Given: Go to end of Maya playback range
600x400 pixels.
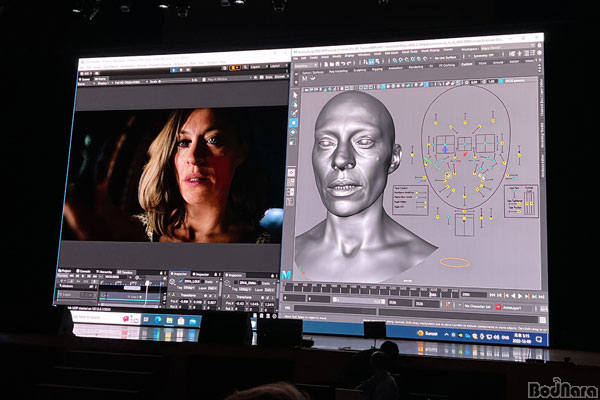Looking at the screenshot, I should coord(541,296).
